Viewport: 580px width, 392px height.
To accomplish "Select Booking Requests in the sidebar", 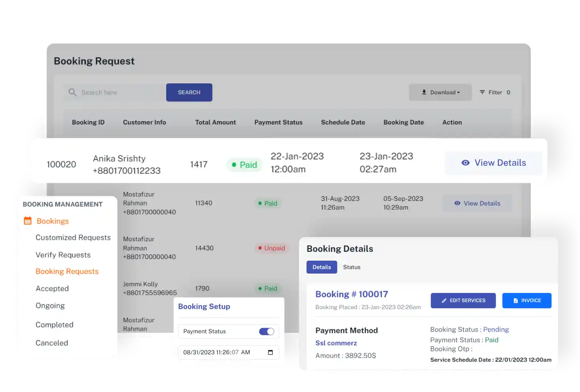I will click(x=67, y=272).
